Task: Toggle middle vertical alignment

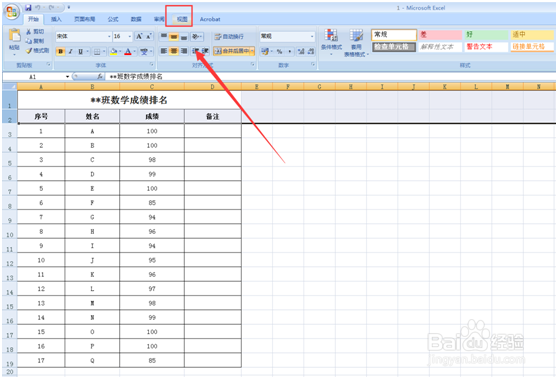Action: point(174,36)
